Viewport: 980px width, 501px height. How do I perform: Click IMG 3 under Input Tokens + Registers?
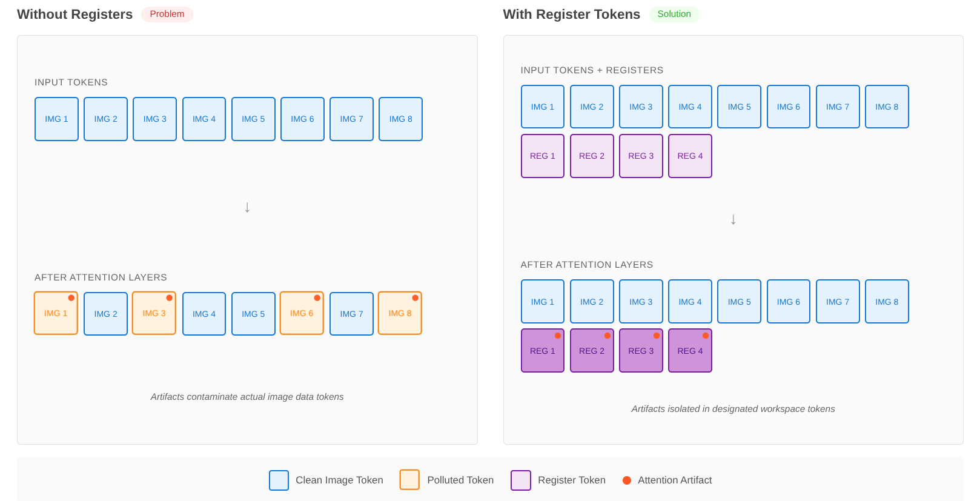coord(641,107)
